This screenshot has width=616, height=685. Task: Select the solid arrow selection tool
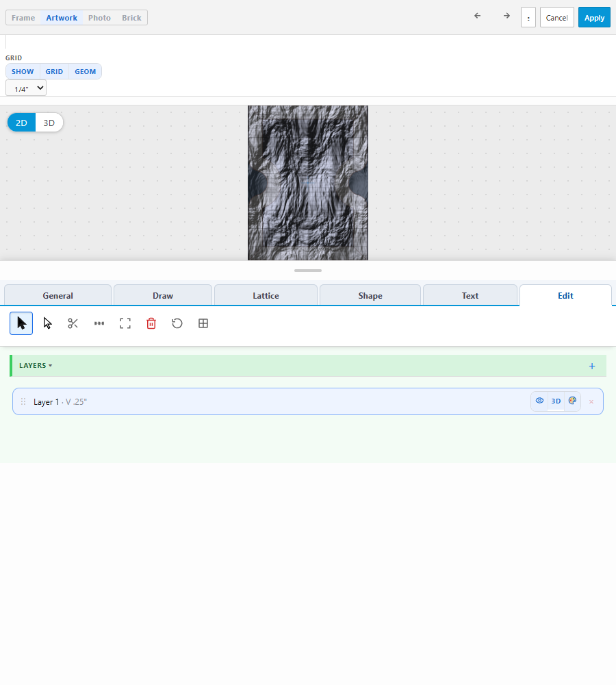(21, 323)
